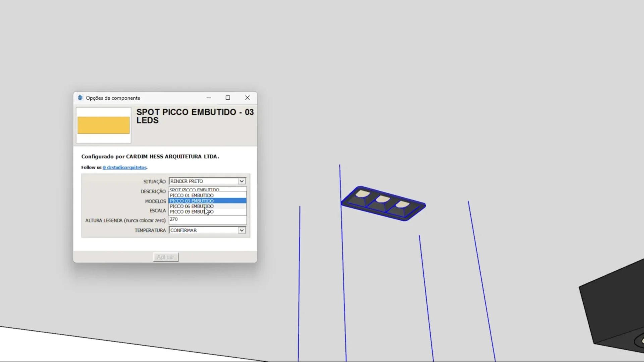Choose the highlighted PICCO 03 EMBUTIDO option
644x362 pixels.
(192, 201)
